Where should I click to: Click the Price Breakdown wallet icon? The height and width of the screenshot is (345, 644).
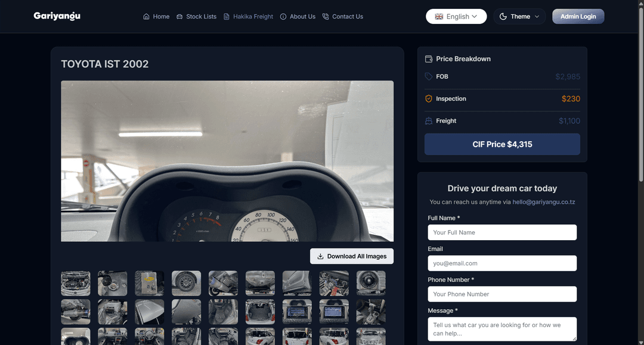(x=429, y=58)
